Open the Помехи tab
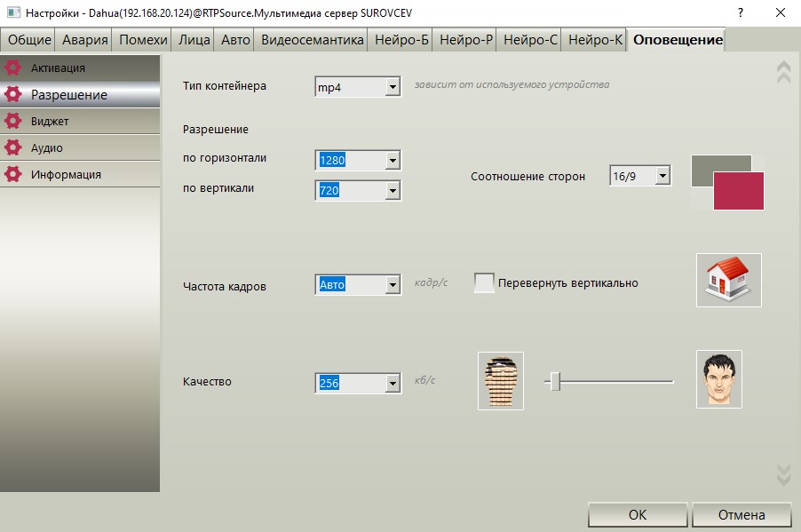Screen dimensions: 801x532 tap(143, 40)
